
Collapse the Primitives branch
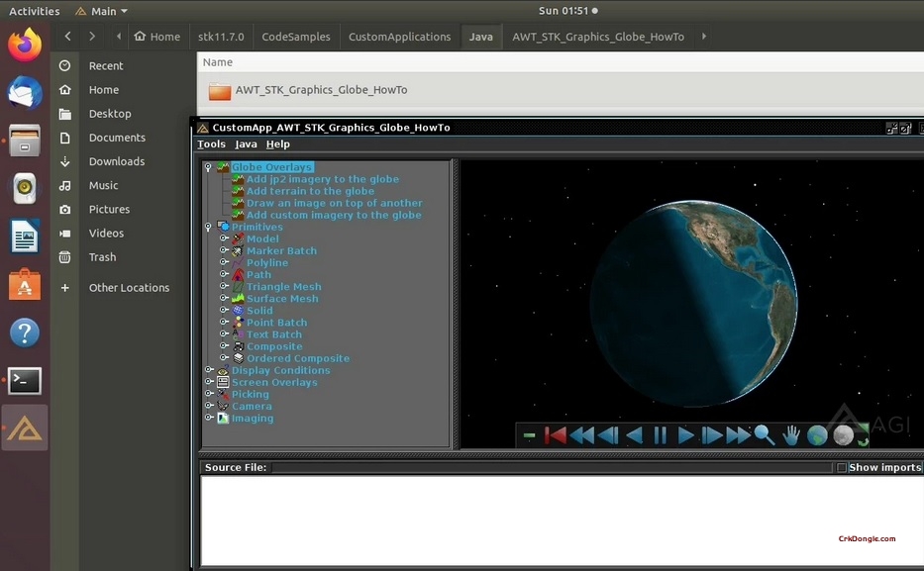(x=208, y=227)
